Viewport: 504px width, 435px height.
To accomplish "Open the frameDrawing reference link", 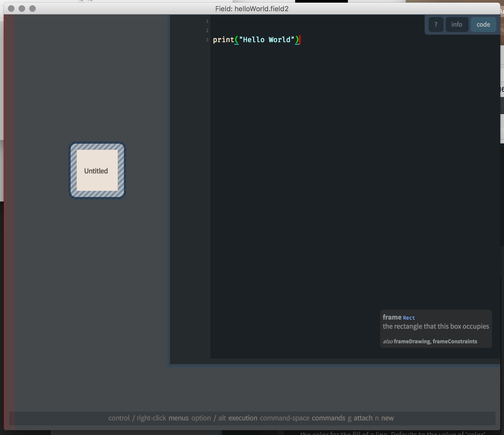I will 412,341.
